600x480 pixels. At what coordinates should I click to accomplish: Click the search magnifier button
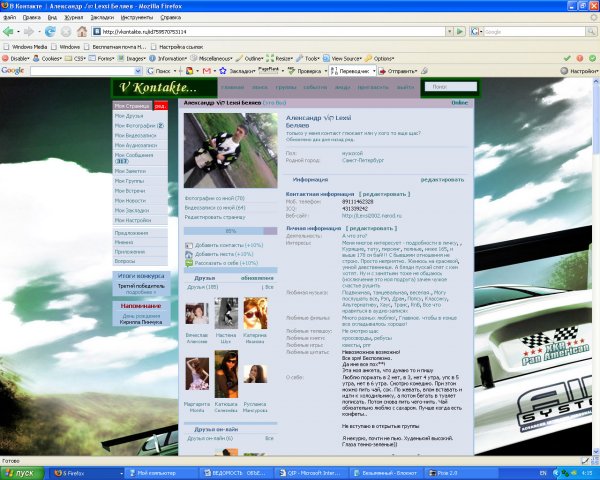coord(591,32)
